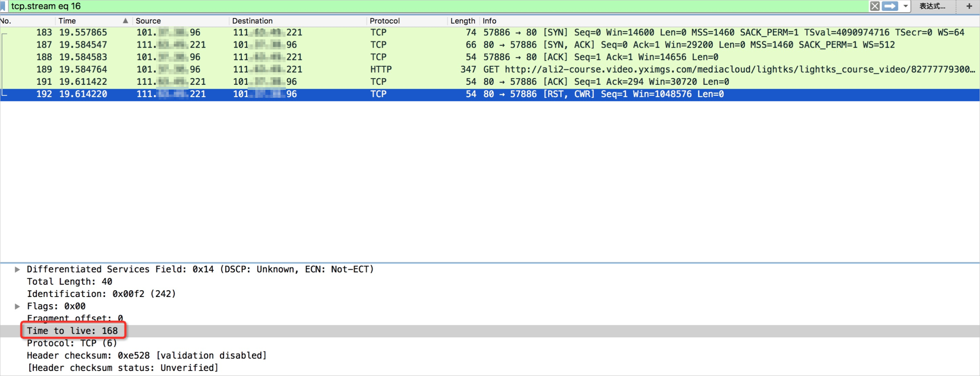The image size is (980, 376).
Task: Select Protocol: TCP (6) field
Action: (72, 343)
